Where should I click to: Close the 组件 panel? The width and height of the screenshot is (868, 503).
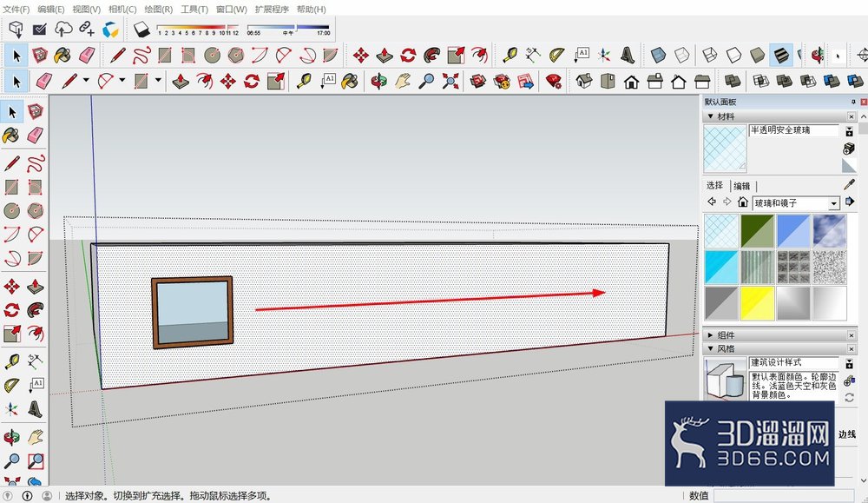coord(852,335)
